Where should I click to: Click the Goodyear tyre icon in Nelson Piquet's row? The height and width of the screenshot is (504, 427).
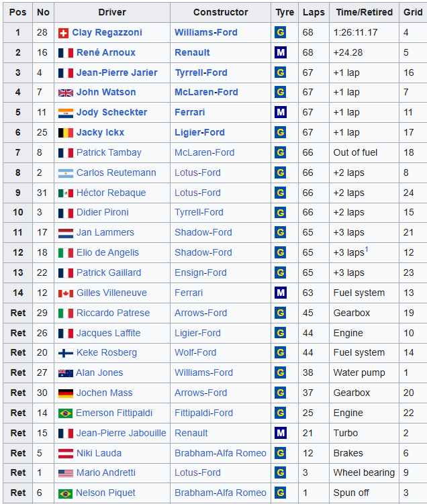click(x=281, y=493)
